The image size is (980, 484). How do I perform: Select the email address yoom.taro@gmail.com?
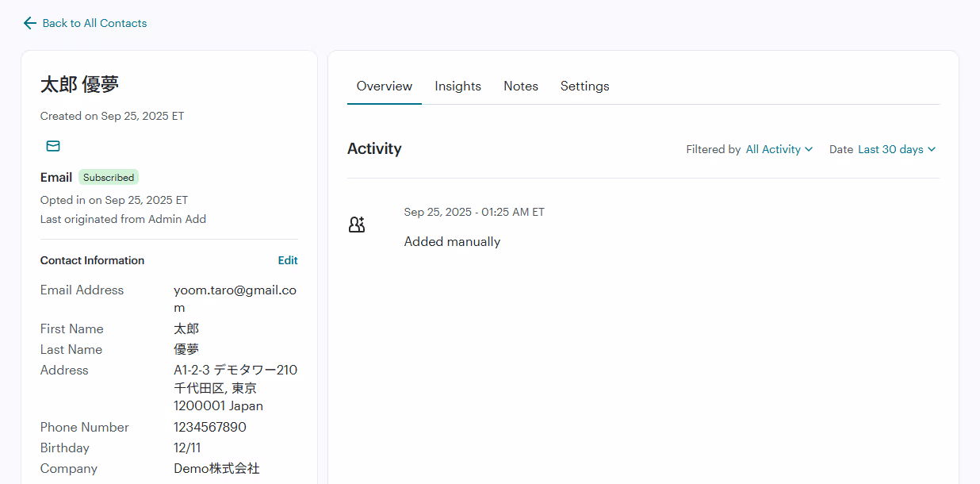click(235, 298)
